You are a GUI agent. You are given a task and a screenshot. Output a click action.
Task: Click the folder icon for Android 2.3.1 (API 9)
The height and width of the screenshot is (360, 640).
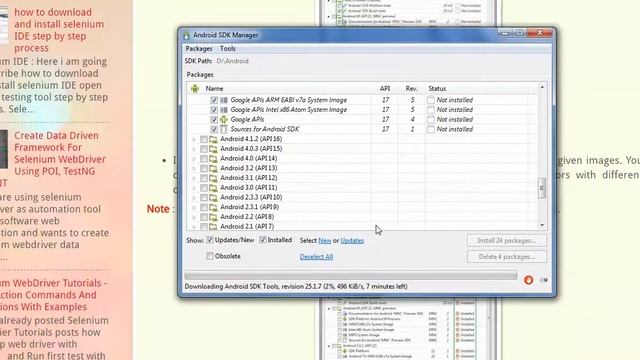tap(213, 207)
